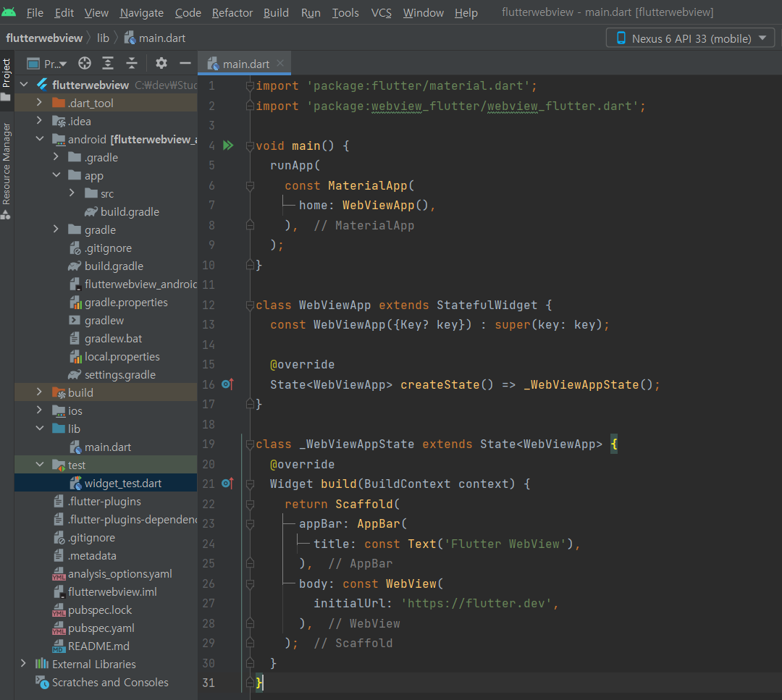Collapse the flutterwebview root project node
The height and width of the screenshot is (700, 782).
(24, 85)
